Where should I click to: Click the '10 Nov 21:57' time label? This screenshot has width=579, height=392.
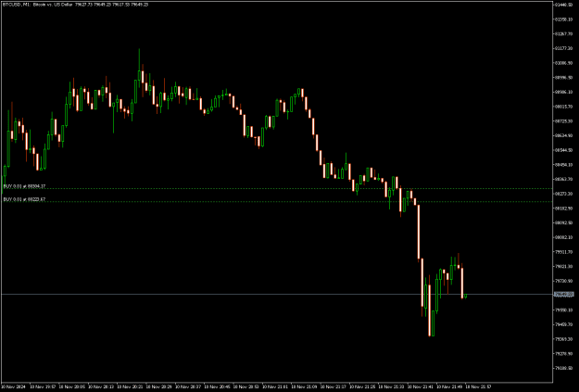[x=478, y=386]
